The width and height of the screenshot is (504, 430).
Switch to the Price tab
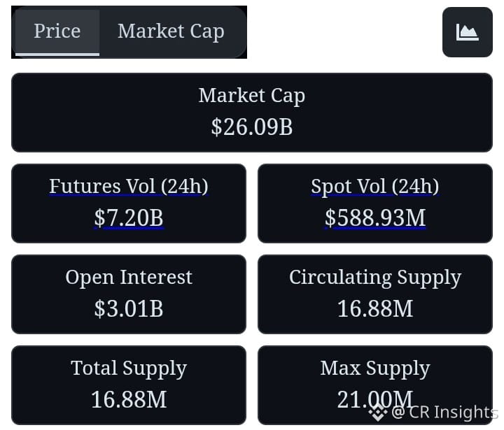coord(57,32)
